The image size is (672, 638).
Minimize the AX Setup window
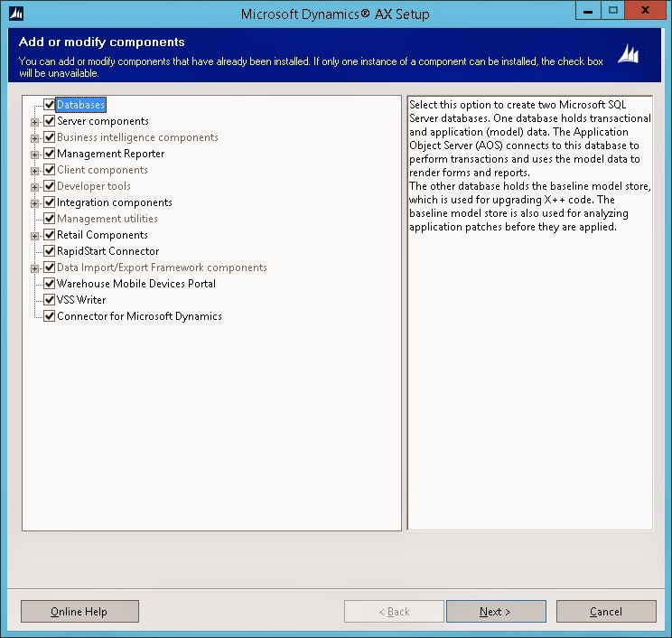[x=588, y=10]
